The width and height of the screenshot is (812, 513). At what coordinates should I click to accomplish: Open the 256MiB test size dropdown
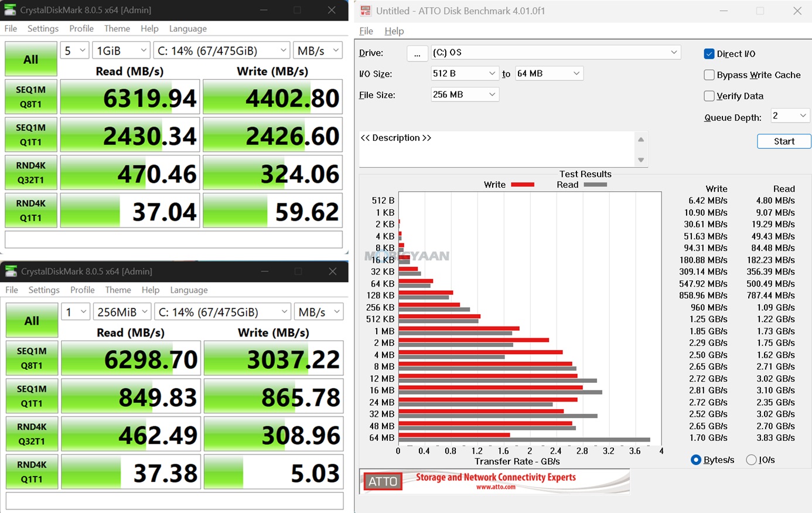click(x=122, y=312)
